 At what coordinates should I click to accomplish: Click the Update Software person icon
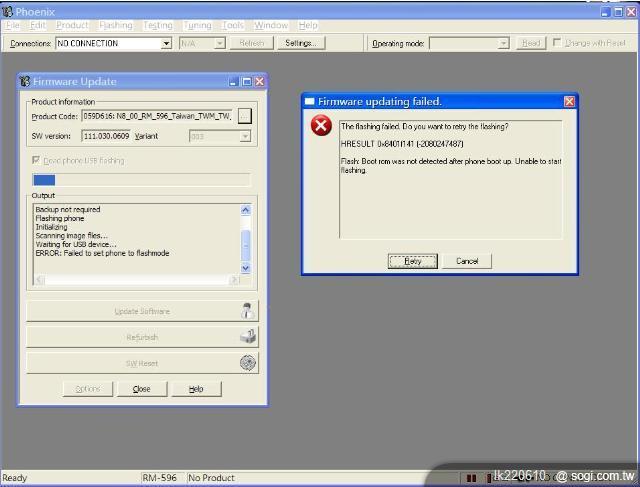tap(247, 311)
